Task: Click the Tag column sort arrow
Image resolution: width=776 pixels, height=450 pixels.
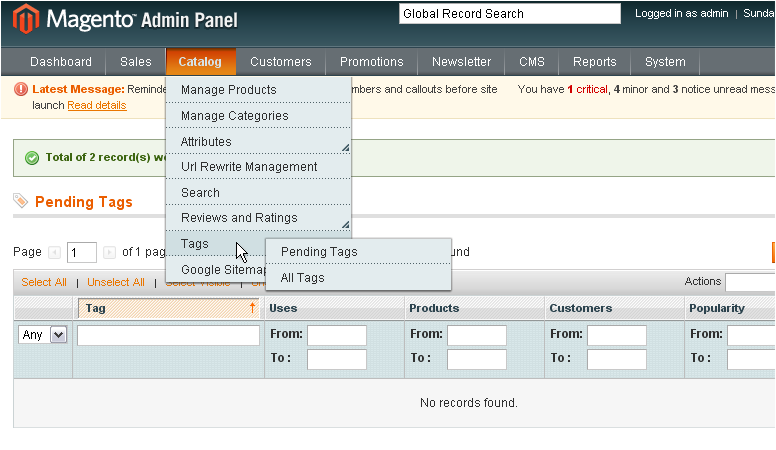Action: coord(252,307)
